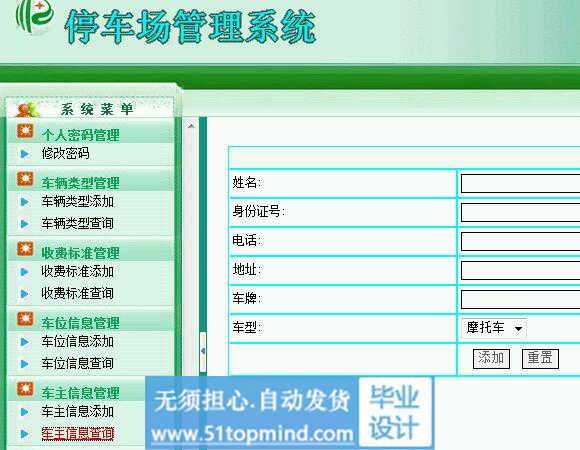The image size is (580, 450).
Task: Open 收费标准查询 menu item
Action: [x=77, y=294]
